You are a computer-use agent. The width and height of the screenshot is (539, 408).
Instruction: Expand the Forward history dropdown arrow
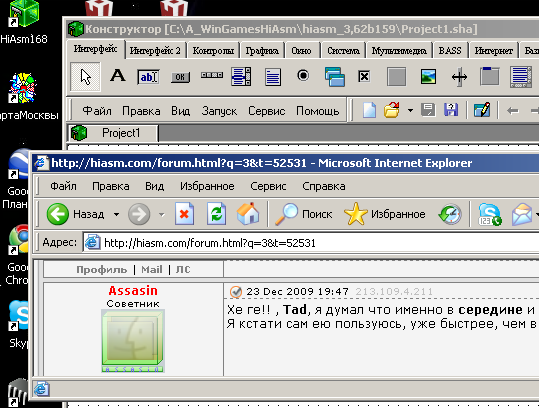pyautogui.click(x=161, y=215)
